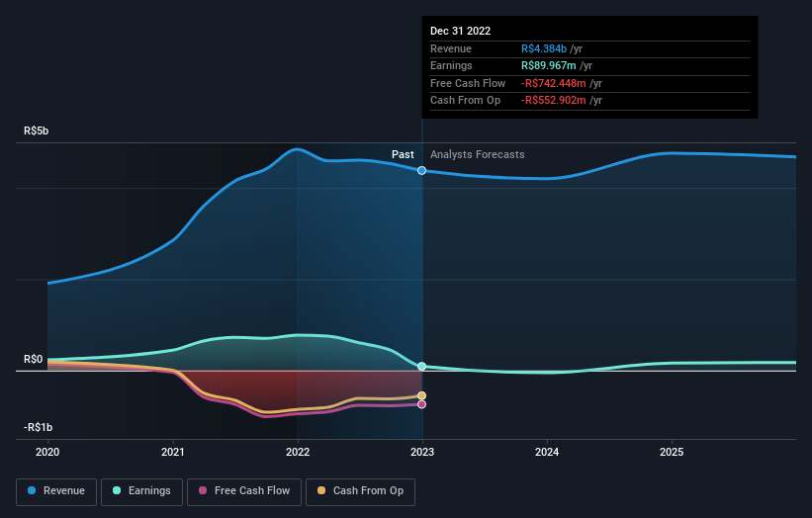Screen dimensions: 812x518
Task: Click the R$0 y-axis label
Action: coord(34,359)
